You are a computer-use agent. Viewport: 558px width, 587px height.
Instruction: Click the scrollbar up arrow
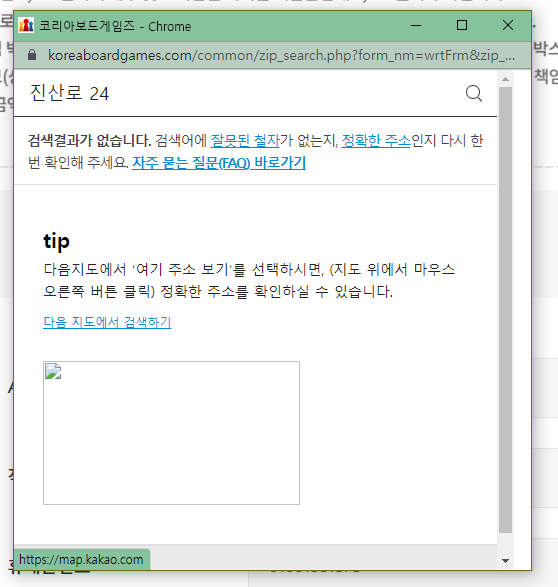pos(506,79)
